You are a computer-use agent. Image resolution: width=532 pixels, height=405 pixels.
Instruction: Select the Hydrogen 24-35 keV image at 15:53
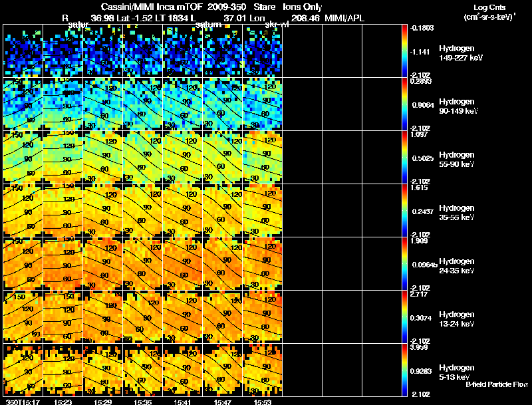(x=262, y=264)
